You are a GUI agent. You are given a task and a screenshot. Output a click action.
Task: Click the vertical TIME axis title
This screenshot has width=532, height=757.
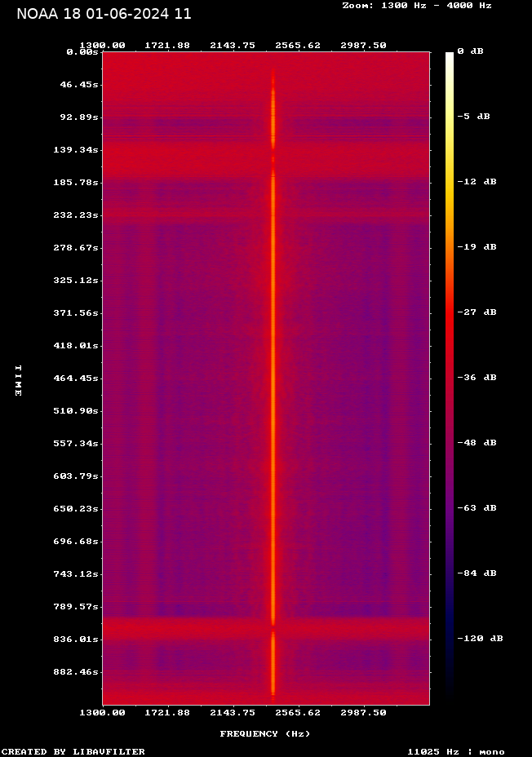click(17, 380)
